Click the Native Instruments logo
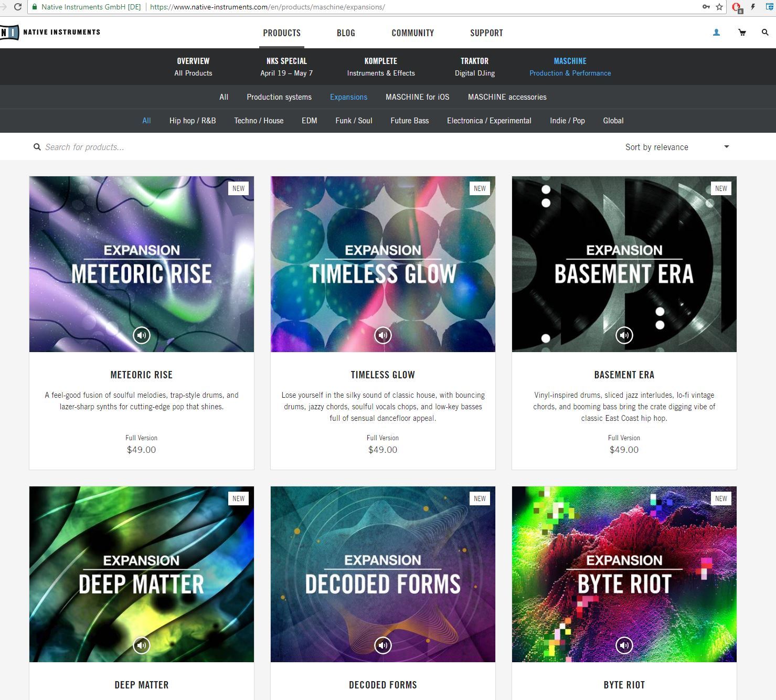 pyautogui.click(x=51, y=31)
